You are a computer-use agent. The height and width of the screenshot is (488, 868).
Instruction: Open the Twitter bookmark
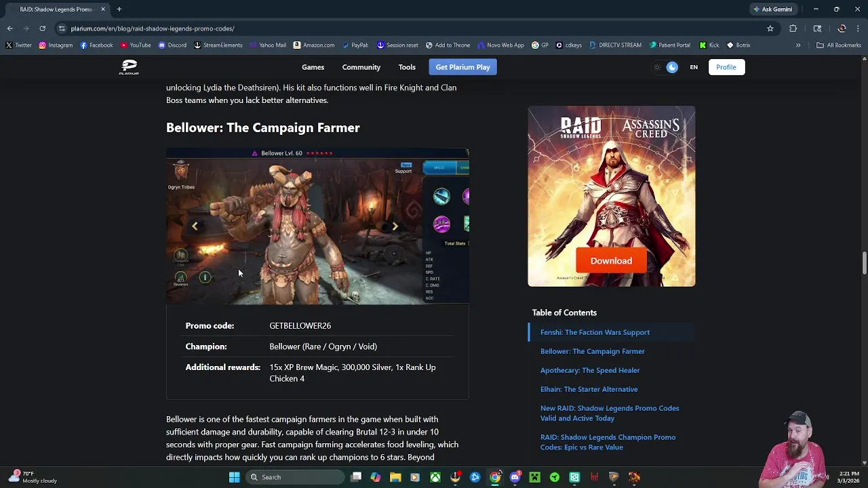(x=18, y=45)
